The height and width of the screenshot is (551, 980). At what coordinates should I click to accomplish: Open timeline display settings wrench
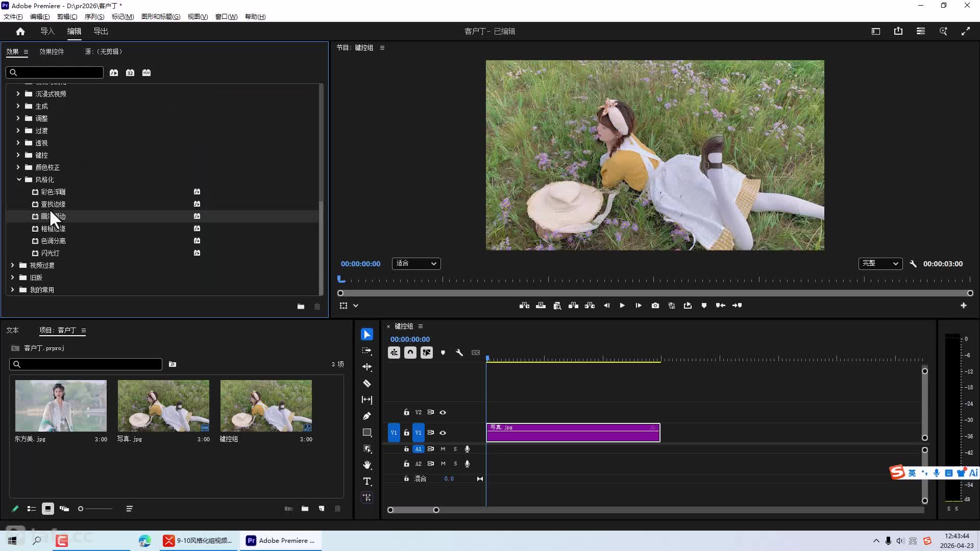tap(459, 353)
